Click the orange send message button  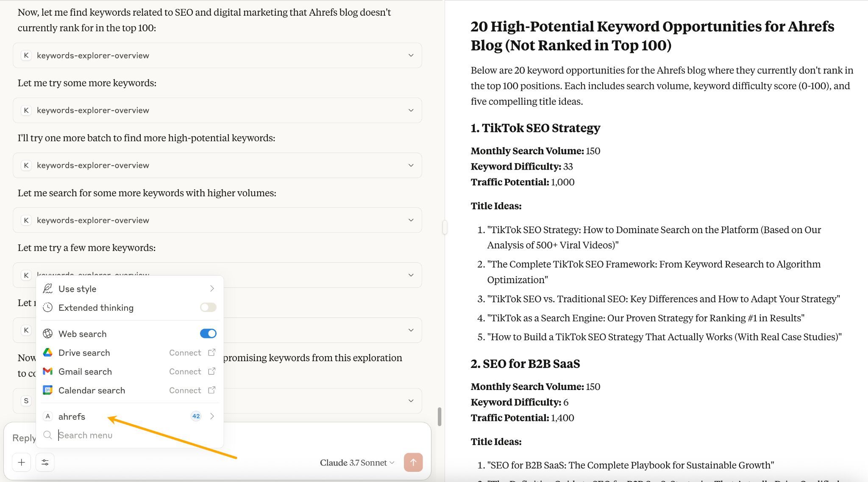(413, 462)
